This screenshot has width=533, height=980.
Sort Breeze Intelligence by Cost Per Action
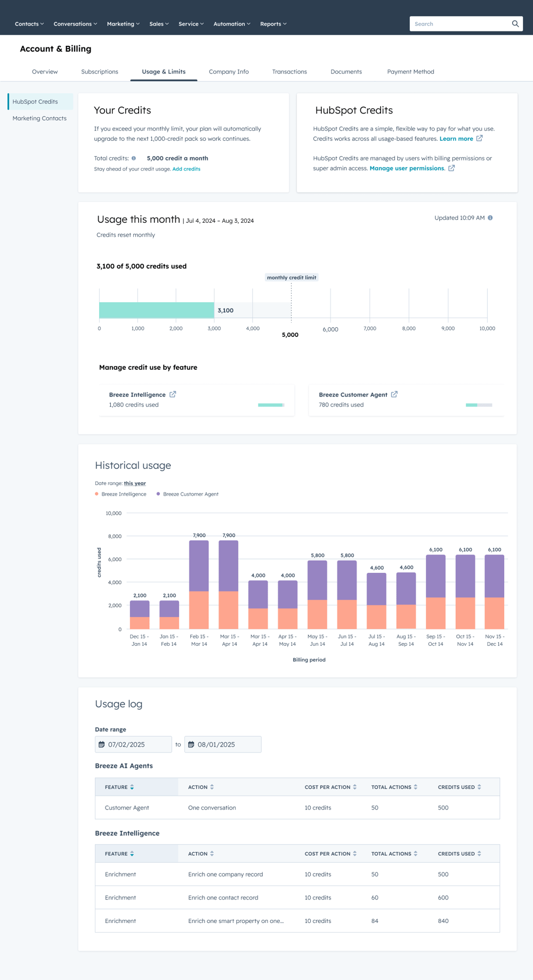point(355,854)
